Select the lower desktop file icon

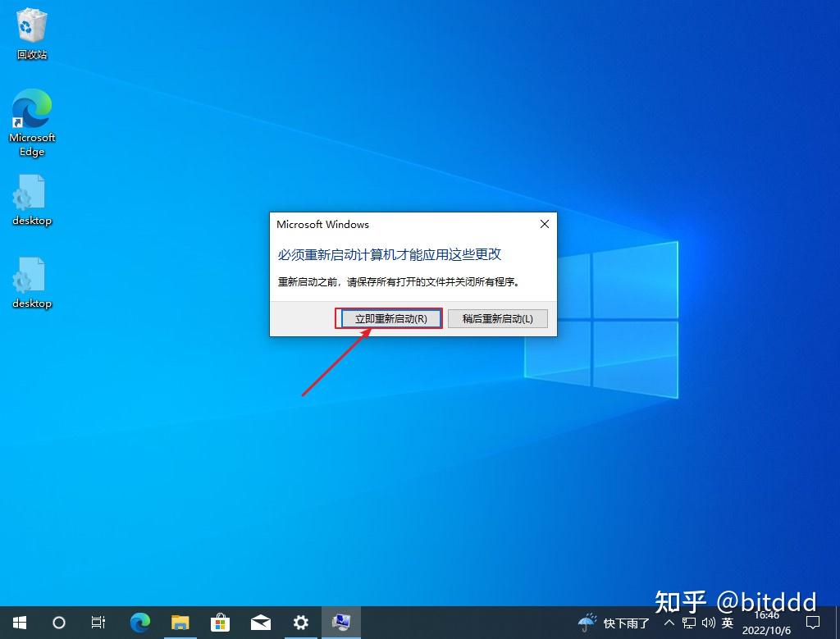32,283
